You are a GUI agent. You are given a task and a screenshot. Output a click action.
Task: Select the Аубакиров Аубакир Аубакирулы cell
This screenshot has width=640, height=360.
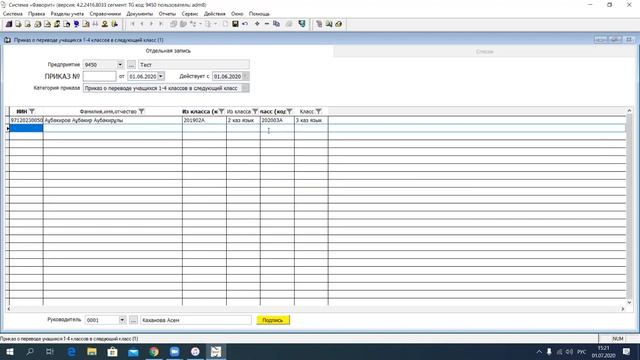[x=113, y=120]
